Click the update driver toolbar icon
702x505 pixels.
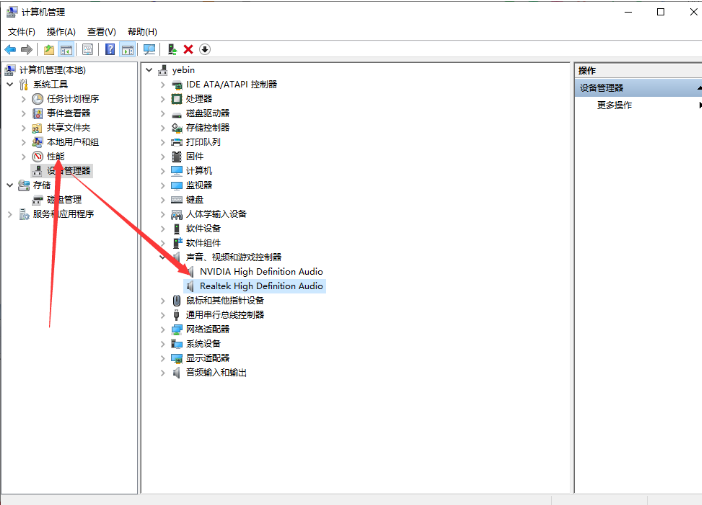tap(172, 49)
